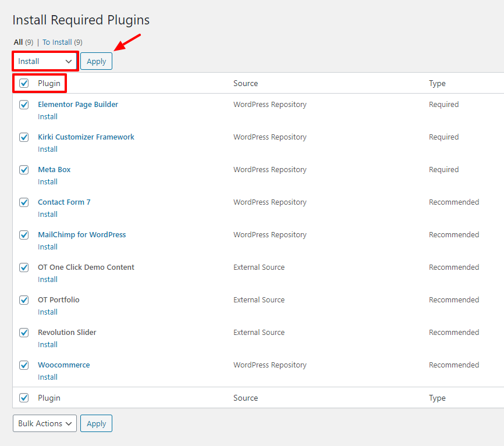Click Install under Revolution Slider
Viewport: 504px width, 446px height.
pos(48,345)
